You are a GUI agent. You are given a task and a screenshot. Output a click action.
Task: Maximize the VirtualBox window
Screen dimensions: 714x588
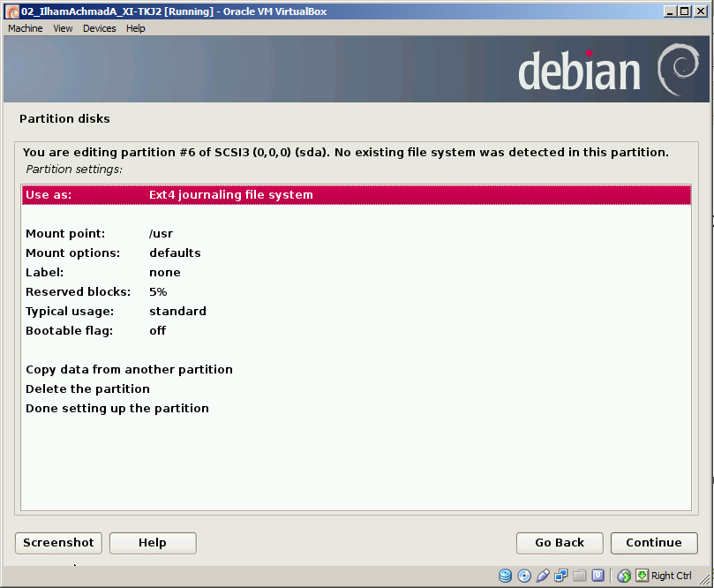(x=684, y=11)
